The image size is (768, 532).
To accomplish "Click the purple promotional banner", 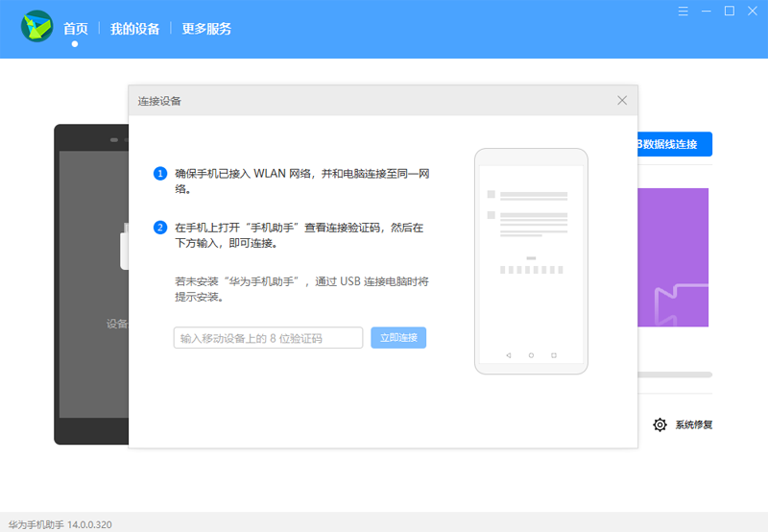I will tap(673, 257).
